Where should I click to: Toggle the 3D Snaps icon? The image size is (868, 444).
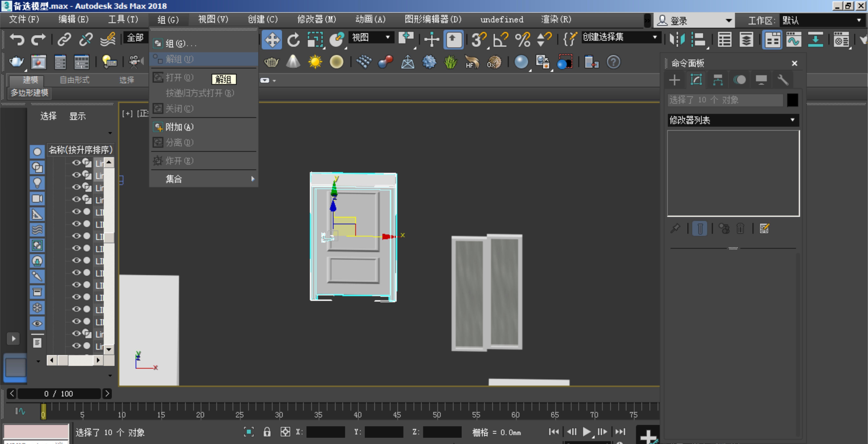(479, 40)
